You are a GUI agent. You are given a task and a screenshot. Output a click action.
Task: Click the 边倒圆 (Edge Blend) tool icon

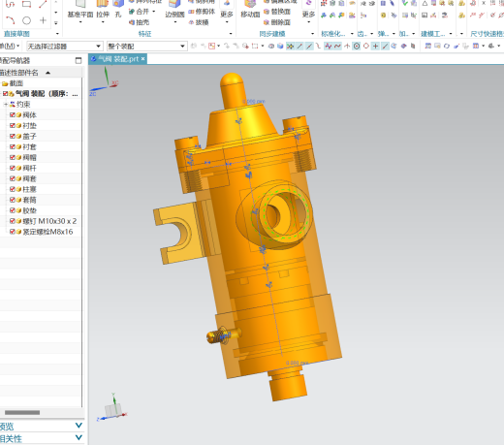(174, 4)
